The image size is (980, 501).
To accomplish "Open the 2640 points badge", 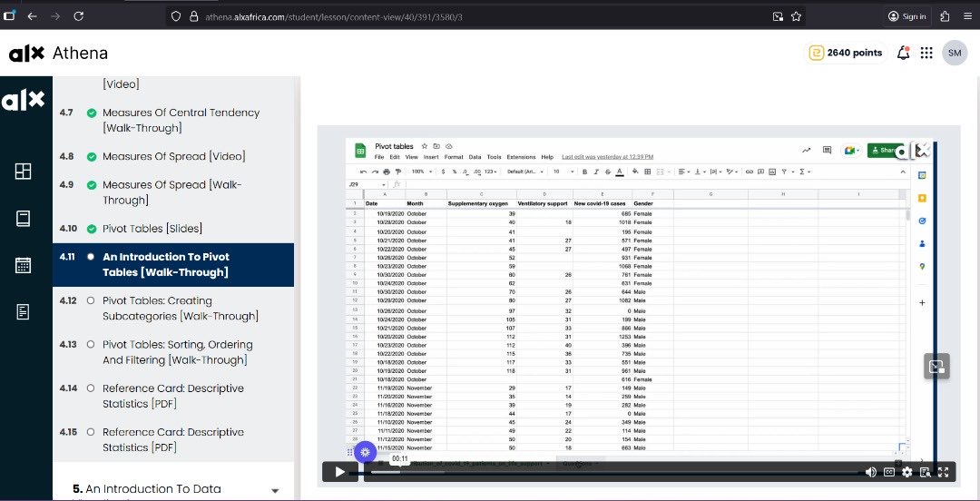I will 846,54.
